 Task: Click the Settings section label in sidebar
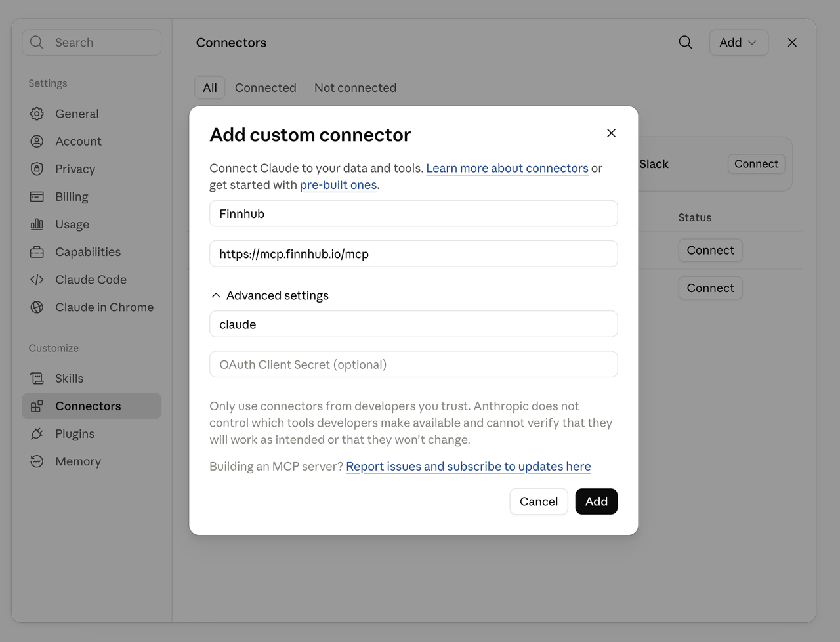pos(48,83)
